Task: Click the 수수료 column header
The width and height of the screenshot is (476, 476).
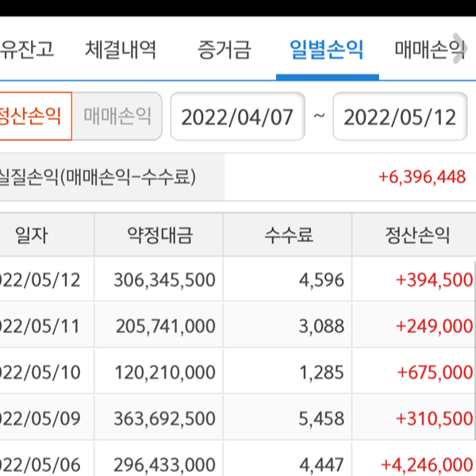Action: coord(288,235)
